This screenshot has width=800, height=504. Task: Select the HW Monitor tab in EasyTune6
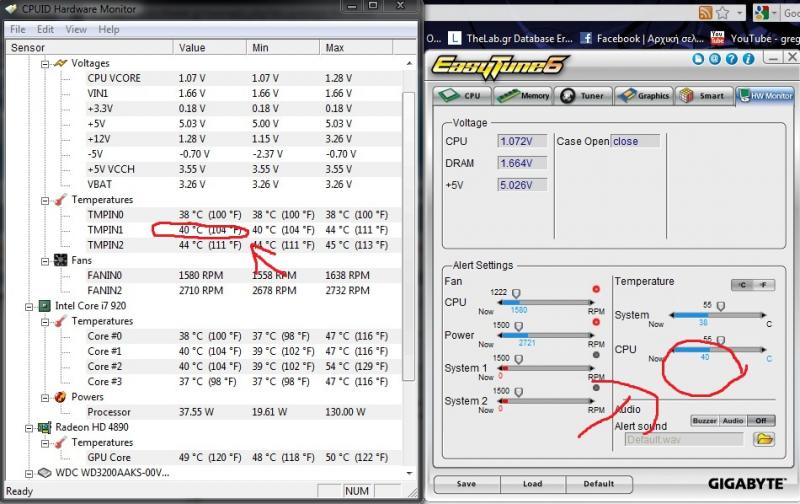click(765, 95)
